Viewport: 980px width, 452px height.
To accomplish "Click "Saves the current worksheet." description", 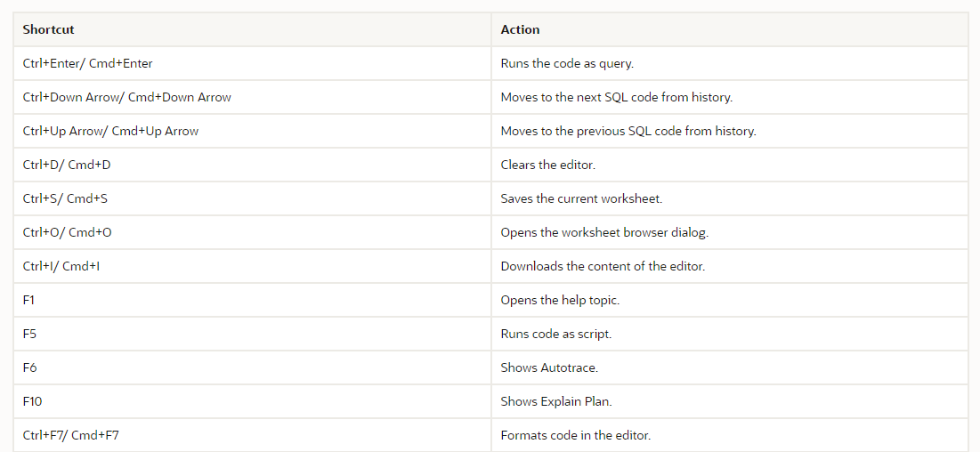I will (581, 198).
